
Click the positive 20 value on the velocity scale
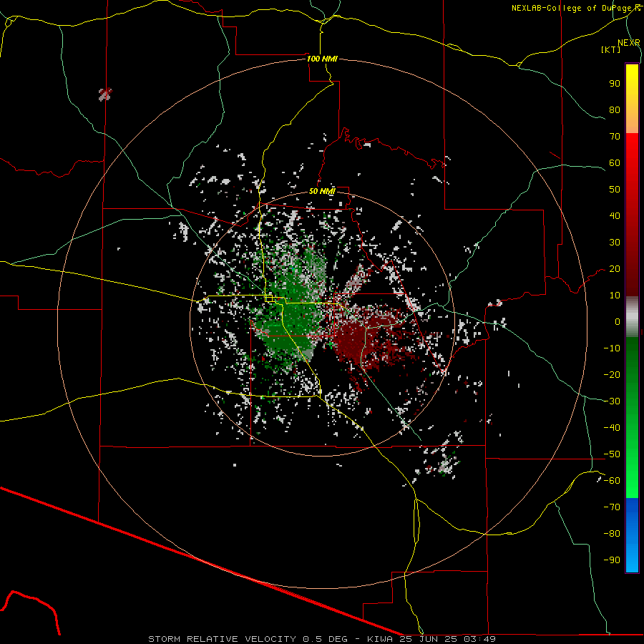615,268
